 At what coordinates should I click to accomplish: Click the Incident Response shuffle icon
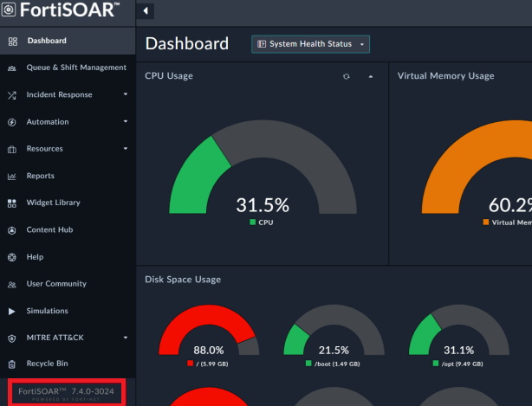point(12,95)
